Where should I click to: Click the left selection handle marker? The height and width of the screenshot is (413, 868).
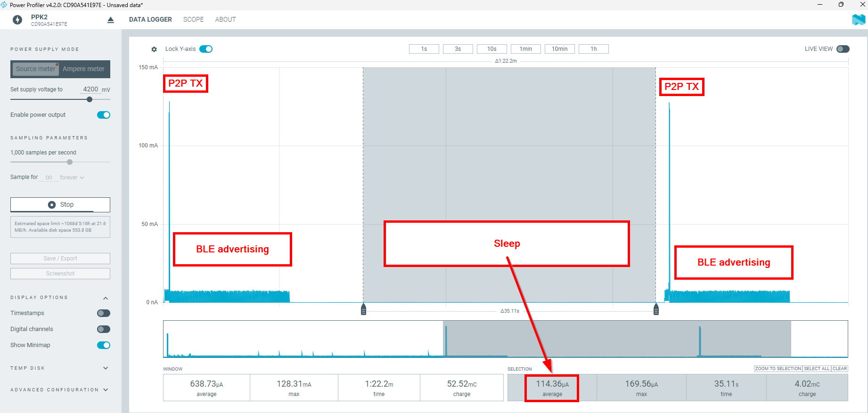point(363,309)
